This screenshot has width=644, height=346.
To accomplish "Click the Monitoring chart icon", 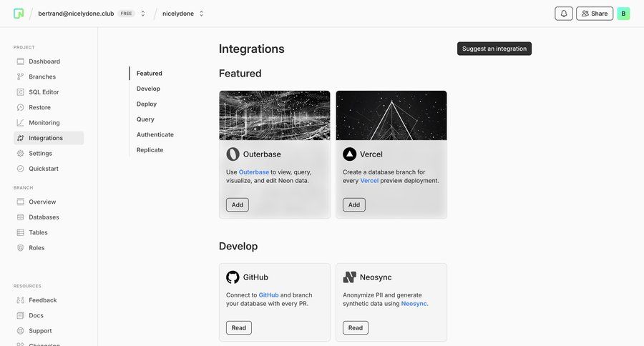I will 20,123.
